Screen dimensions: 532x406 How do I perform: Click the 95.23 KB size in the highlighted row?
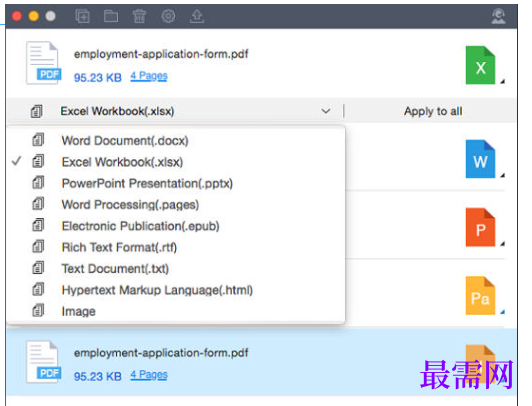tap(98, 376)
